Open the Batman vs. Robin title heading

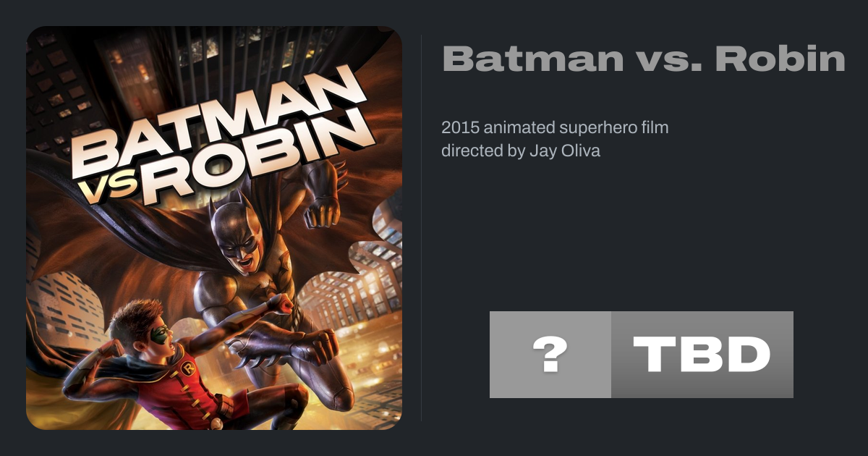click(643, 59)
